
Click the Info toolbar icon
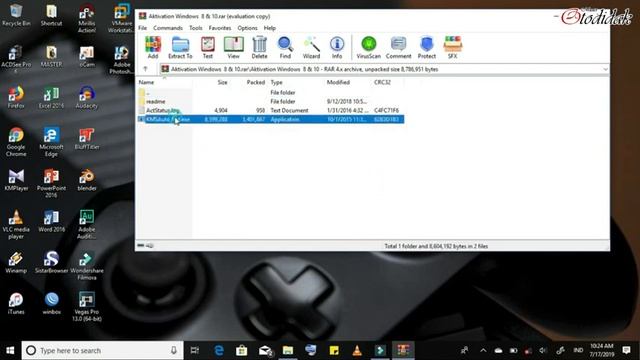tap(337, 47)
